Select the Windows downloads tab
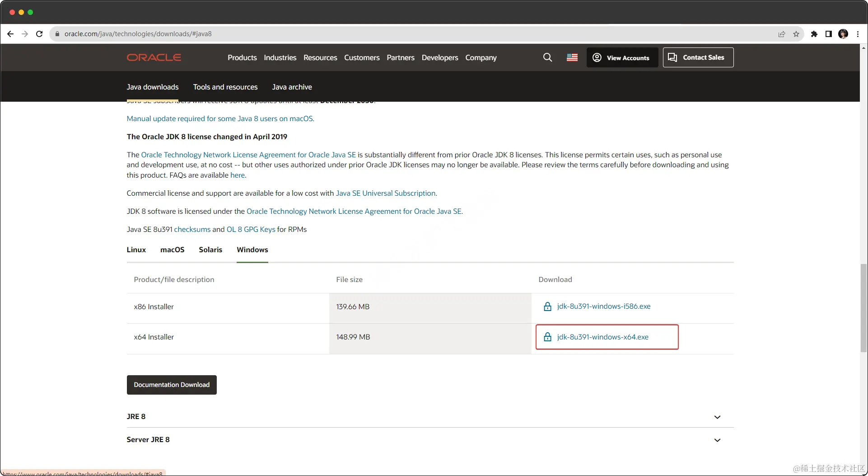 (252, 250)
